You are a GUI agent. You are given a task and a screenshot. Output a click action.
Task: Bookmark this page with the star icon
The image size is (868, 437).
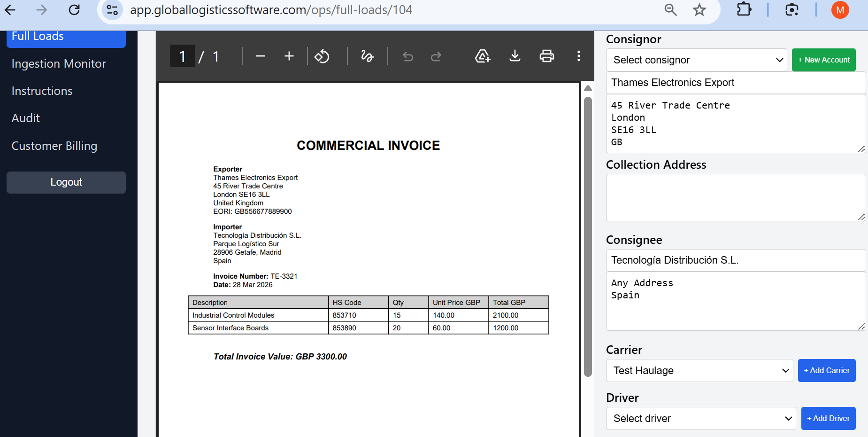699,10
